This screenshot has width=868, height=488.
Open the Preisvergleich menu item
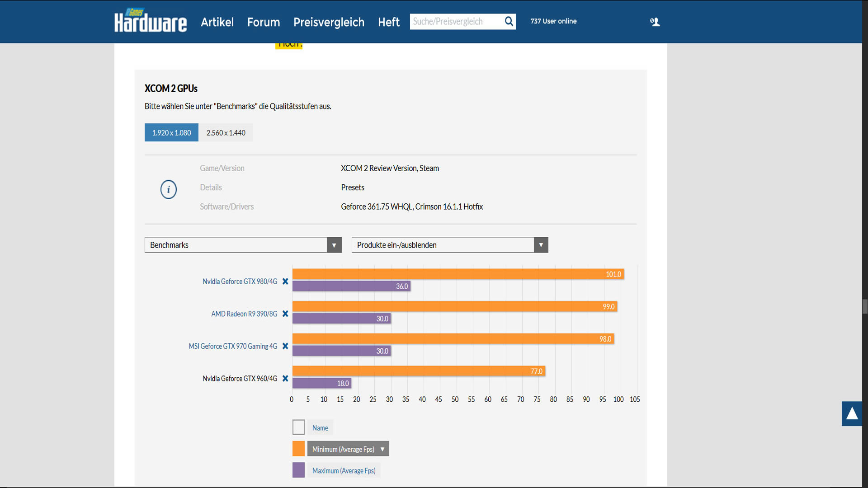point(329,22)
